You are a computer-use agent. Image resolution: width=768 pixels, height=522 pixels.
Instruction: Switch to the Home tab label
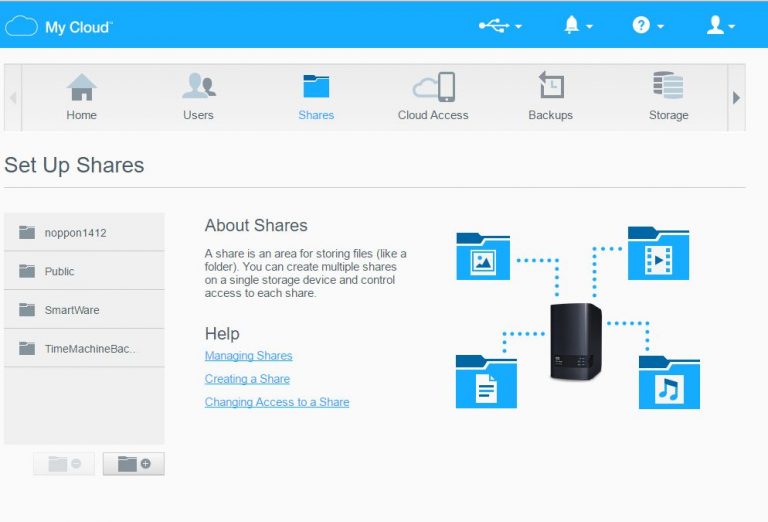click(81, 115)
